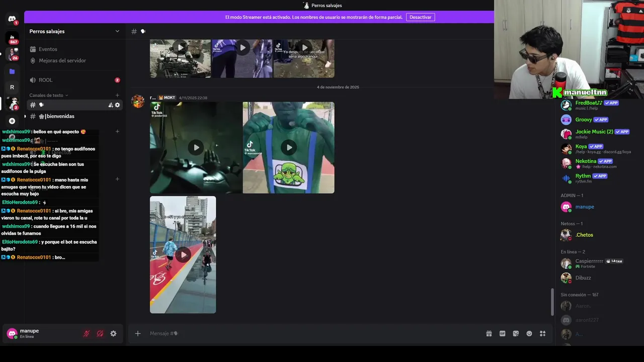
Task: Click the APP badge next to Groovy
Action: point(601,120)
